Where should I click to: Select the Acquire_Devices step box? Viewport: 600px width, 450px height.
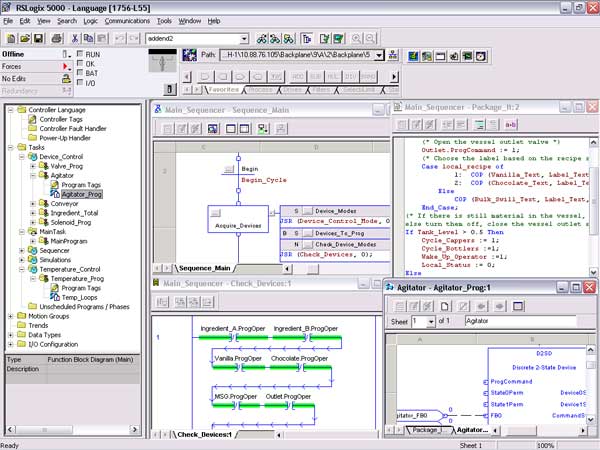click(238, 219)
